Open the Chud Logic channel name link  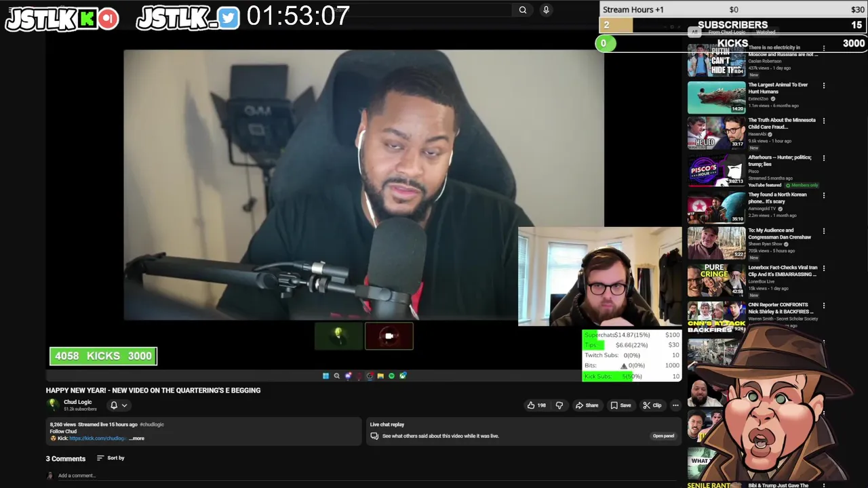77,402
